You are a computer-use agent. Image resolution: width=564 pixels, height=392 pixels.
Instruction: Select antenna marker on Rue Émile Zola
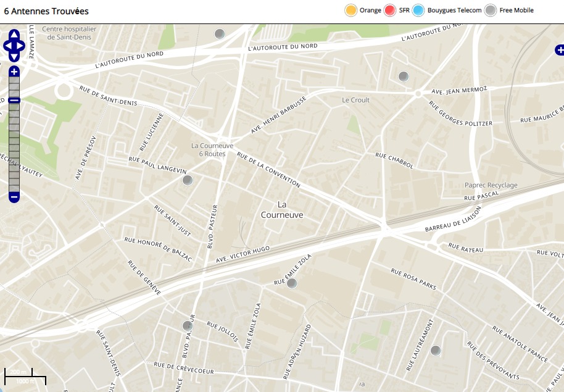click(292, 283)
